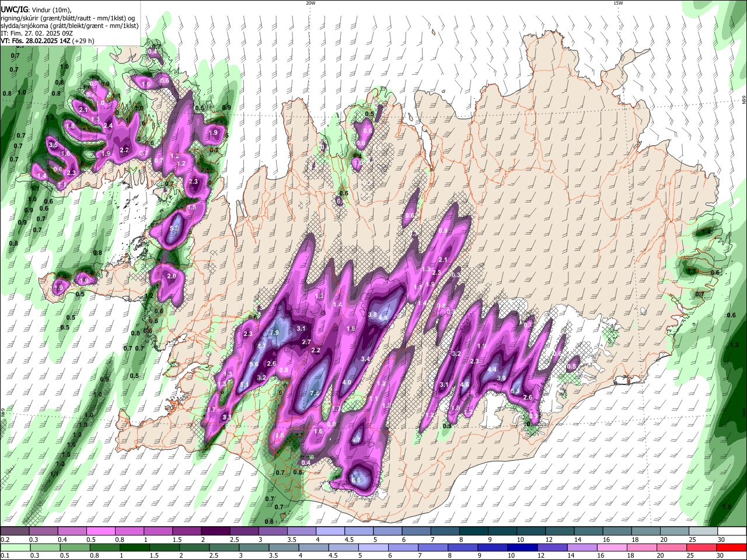This screenshot has height=560, width=747.
Task: Click the '2.7' precipitation value on the map
Action: (x=306, y=342)
